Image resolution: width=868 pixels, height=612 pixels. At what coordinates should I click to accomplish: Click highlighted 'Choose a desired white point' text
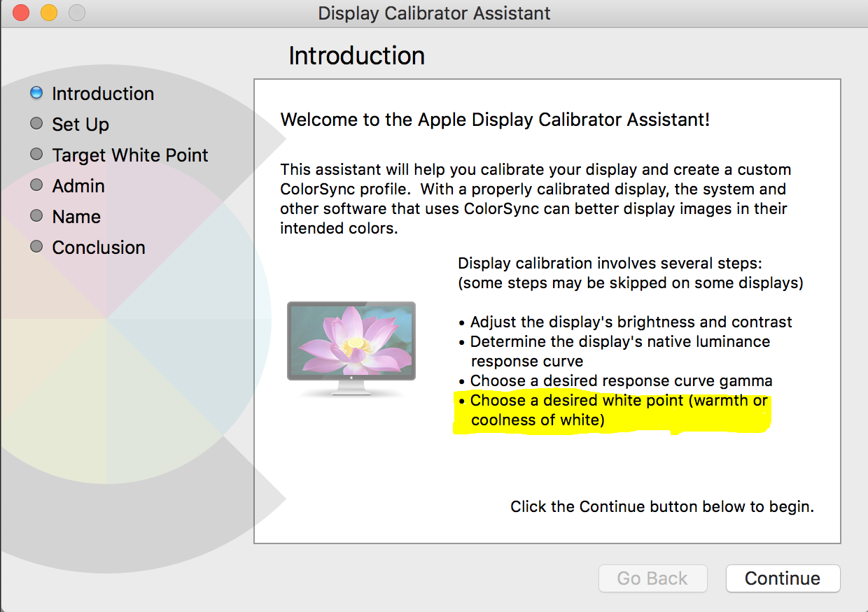click(614, 410)
